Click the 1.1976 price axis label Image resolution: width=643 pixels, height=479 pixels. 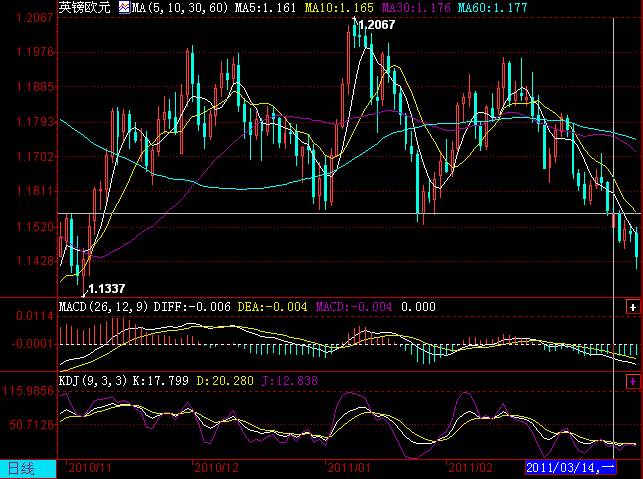[35, 52]
